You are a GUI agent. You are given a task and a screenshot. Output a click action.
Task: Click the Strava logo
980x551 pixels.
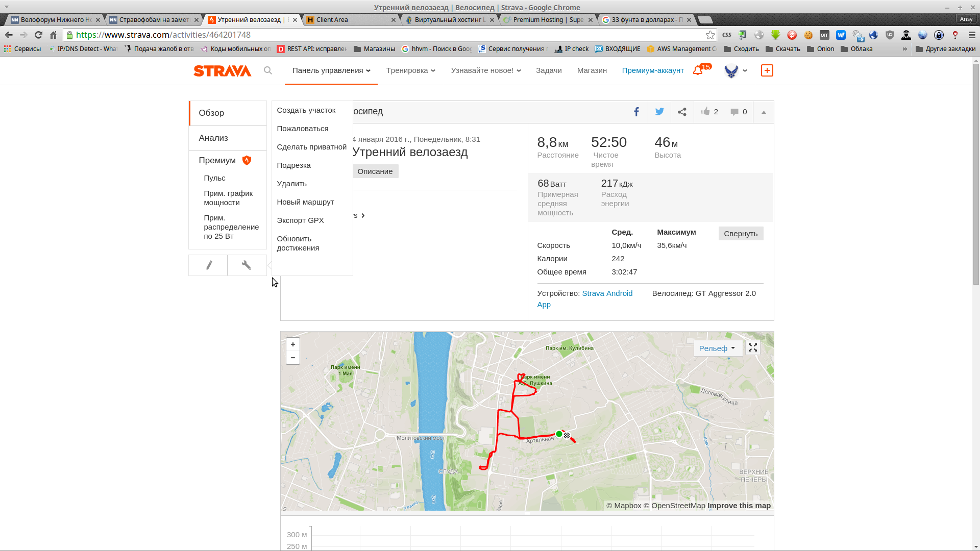[222, 70]
